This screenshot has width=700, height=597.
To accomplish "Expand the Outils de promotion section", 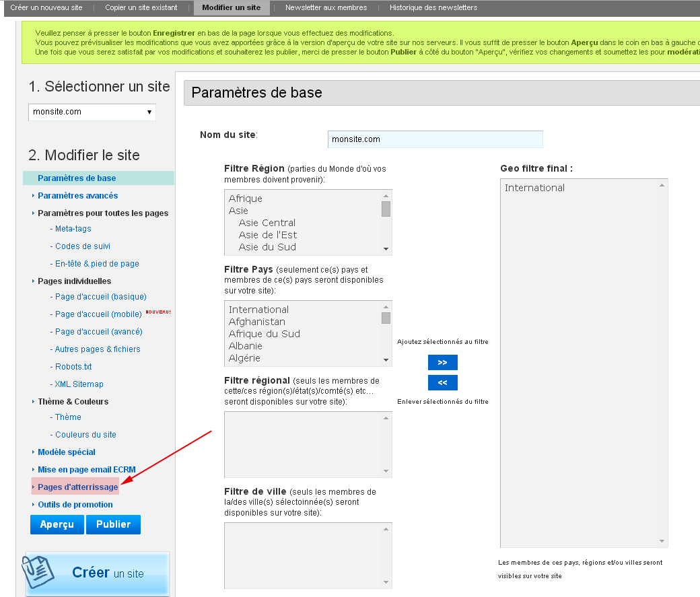I will point(75,505).
